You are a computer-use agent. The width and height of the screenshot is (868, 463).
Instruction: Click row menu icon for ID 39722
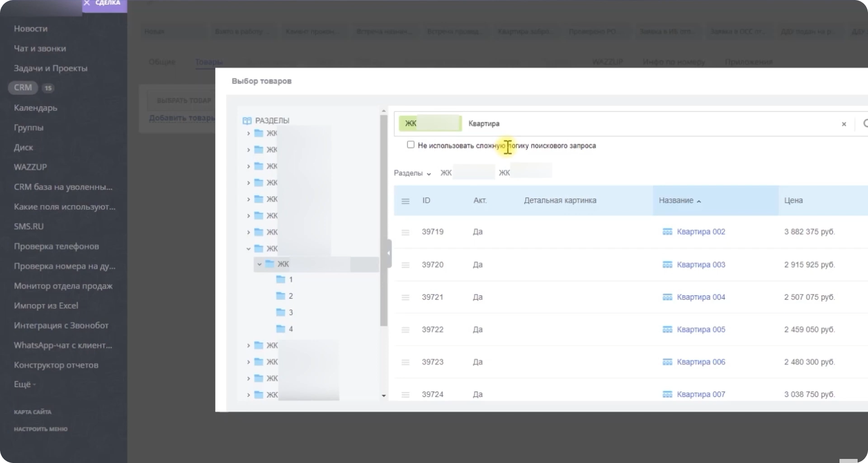tap(406, 330)
